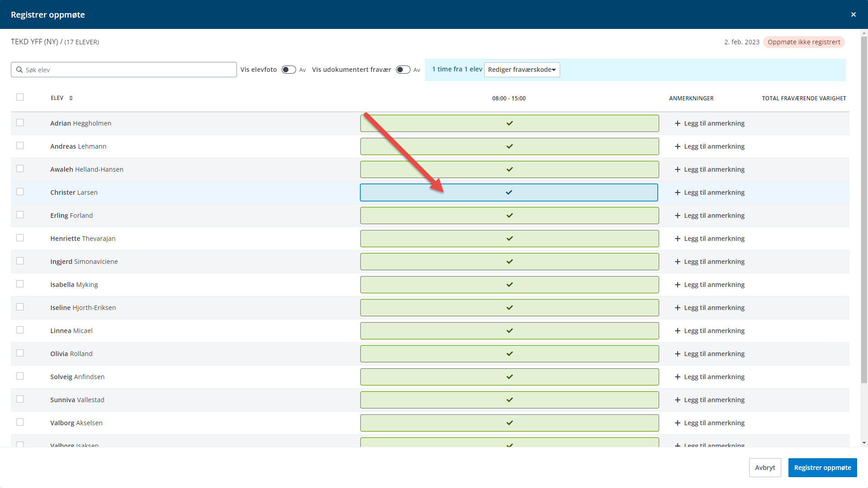Close the Registrer oppmøte dialog
The height and width of the screenshot is (488, 868).
[x=853, y=14]
